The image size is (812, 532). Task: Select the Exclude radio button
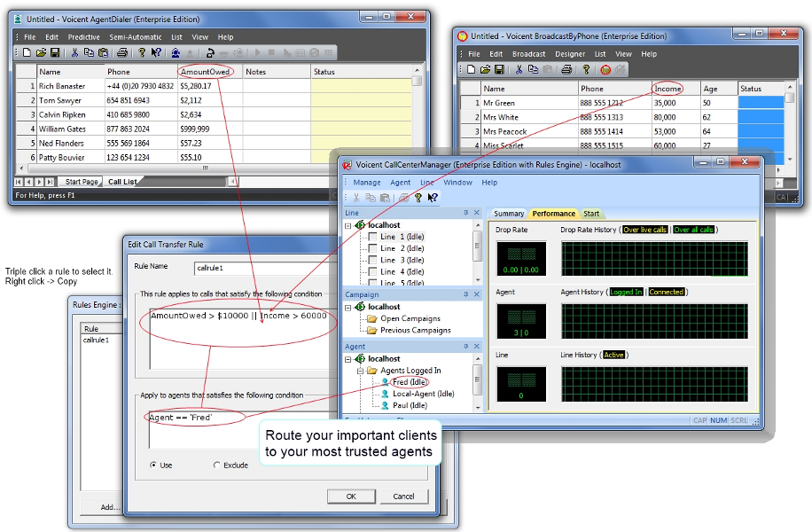pyautogui.click(x=217, y=465)
